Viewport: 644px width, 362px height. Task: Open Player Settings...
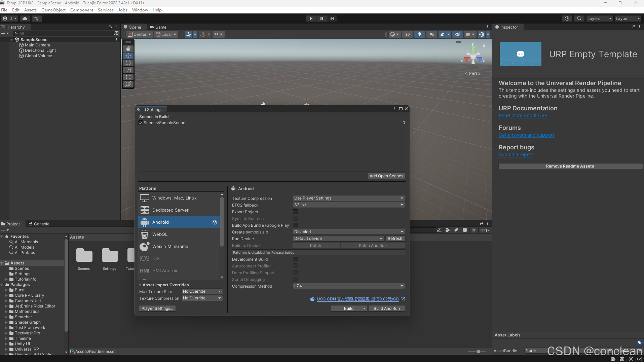[x=157, y=309]
